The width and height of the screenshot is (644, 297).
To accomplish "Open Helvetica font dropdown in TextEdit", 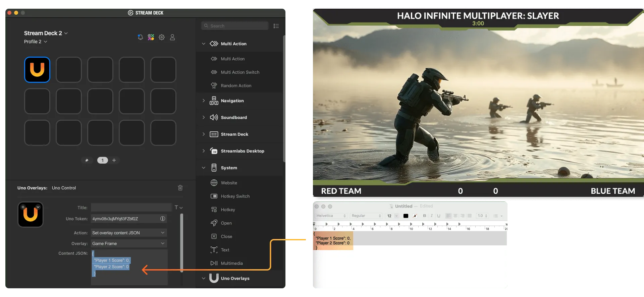I will (331, 216).
